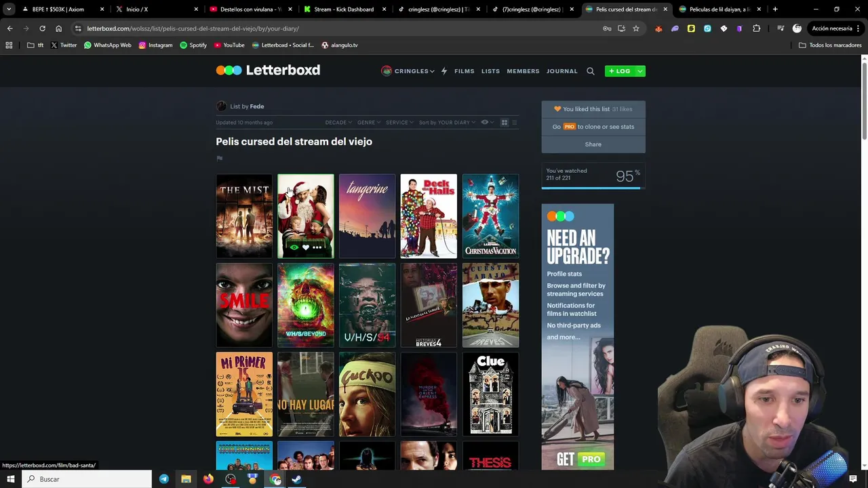Switch to detailed list view icon
This screenshot has width=868, height=488.
(x=514, y=123)
